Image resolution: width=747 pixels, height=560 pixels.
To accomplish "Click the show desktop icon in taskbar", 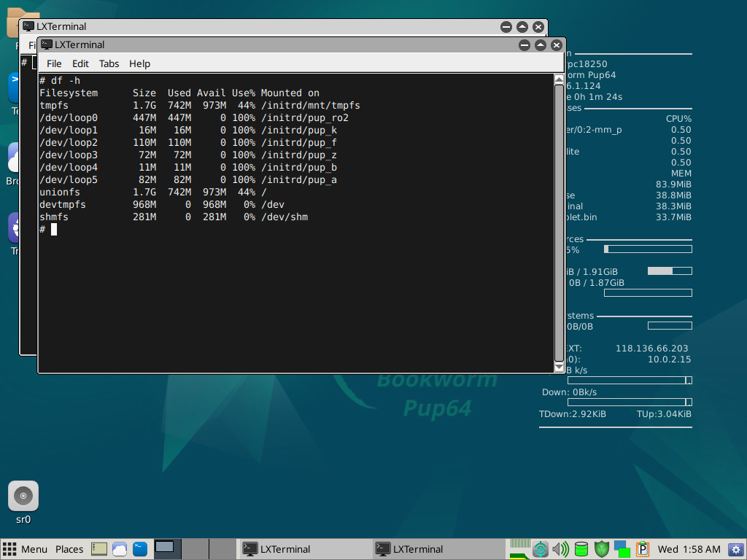I will [99, 549].
